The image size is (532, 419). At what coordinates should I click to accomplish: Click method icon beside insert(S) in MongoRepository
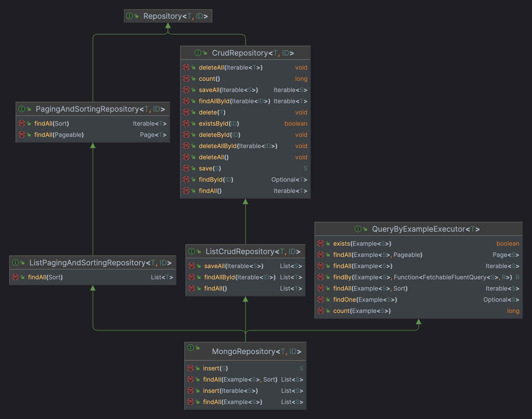191,368
